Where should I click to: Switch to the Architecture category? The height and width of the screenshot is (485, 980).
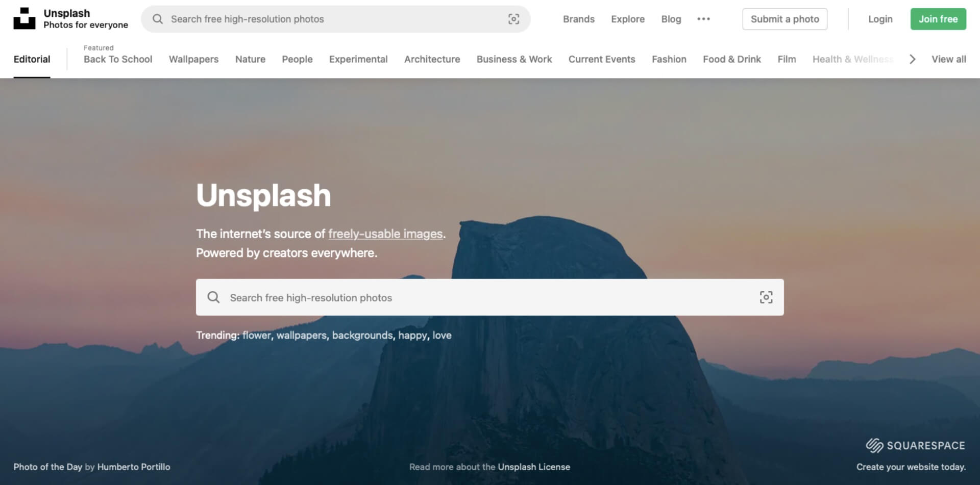pos(432,59)
